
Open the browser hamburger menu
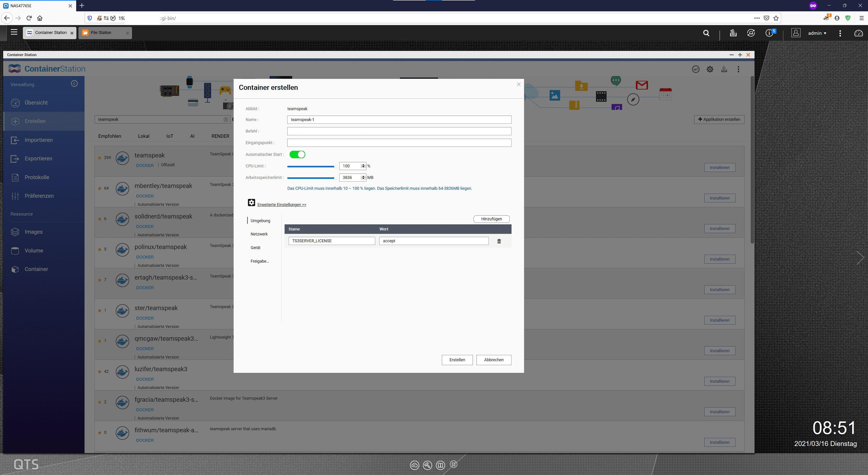coord(861,18)
